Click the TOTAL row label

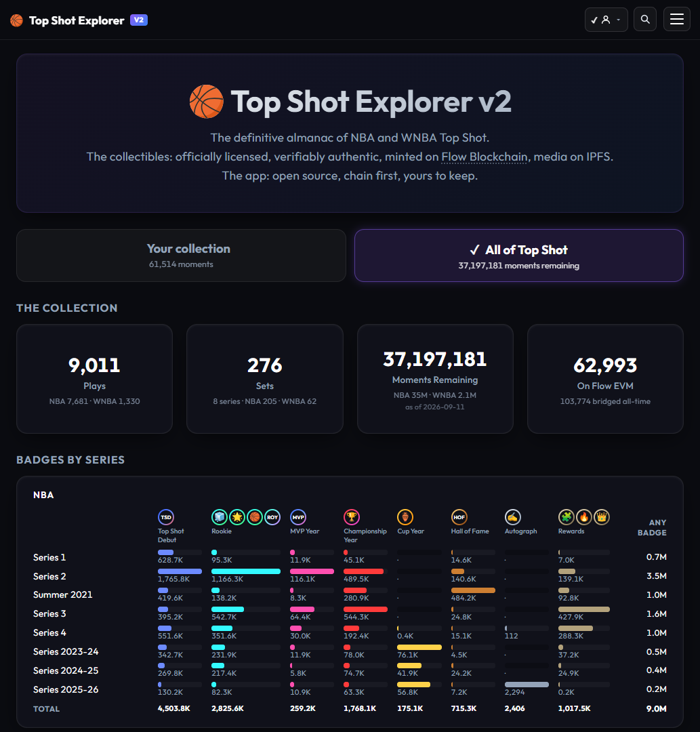[x=46, y=709]
